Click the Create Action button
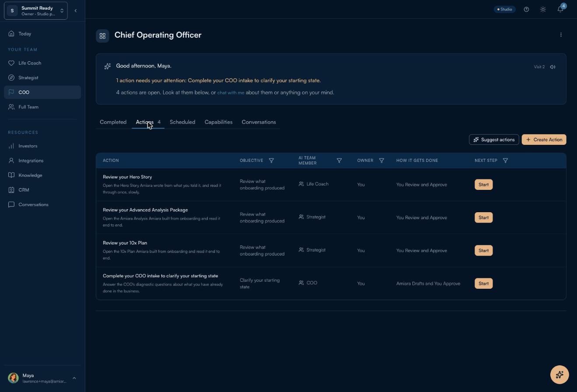The width and height of the screenshot is (577, 392). (x=544, y=140)
